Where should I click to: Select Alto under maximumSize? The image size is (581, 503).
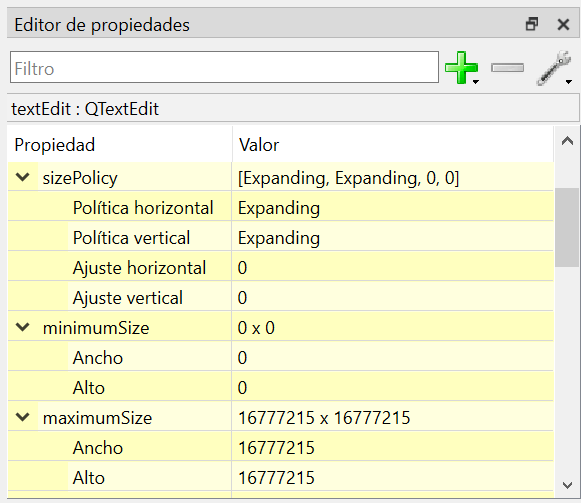[x=280, y=477]
